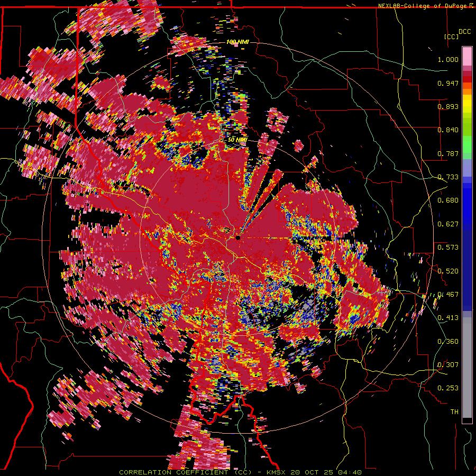The width and height of the screenshot is (476, 476).
Task: Pick the gray segment of the color bar
Action: click(467, 368)
